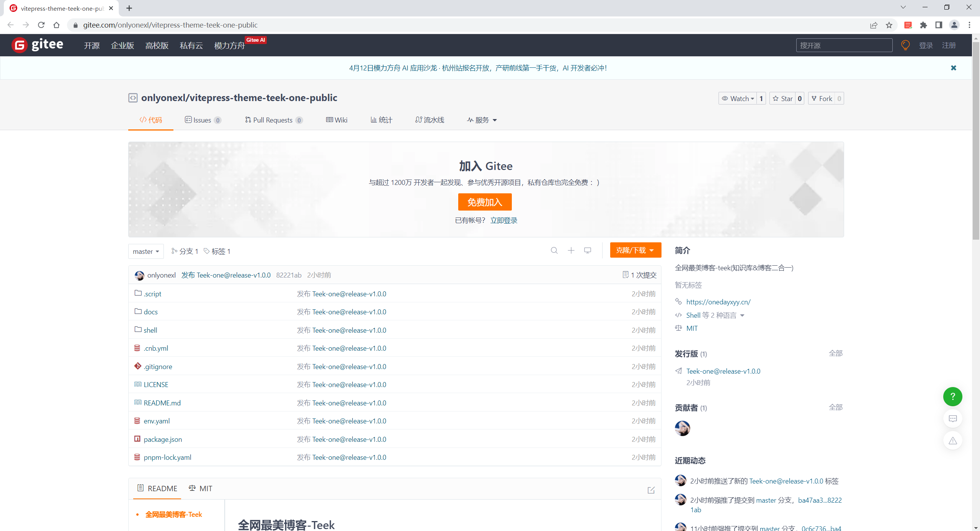Star this repository
The width and height of the screenshot is (980, 531).
783,98
